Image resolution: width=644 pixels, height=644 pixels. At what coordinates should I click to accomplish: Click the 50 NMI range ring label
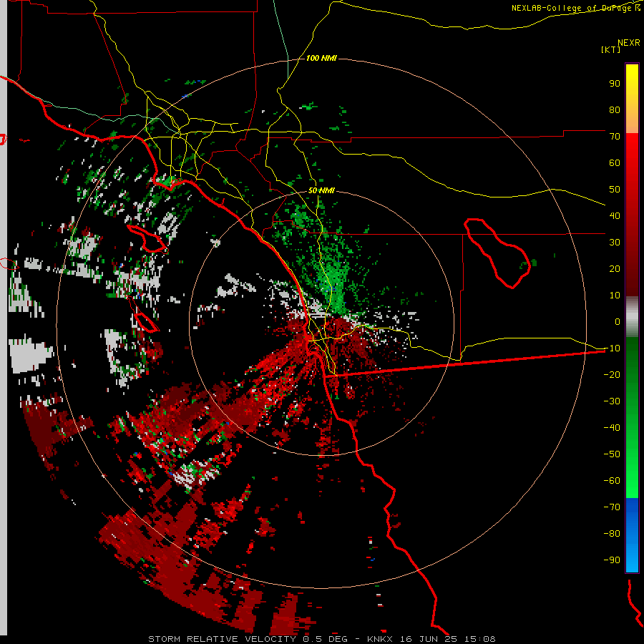click(321, 190)
